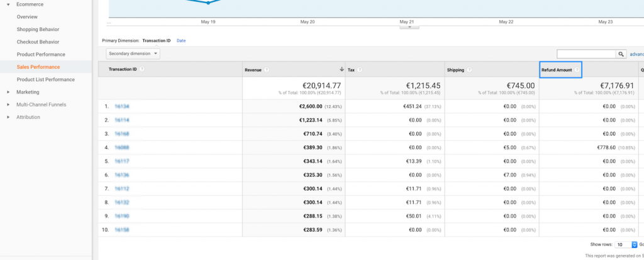Click help icon beside Tax column header
The image size is (644, 260).
coord(360,70)
